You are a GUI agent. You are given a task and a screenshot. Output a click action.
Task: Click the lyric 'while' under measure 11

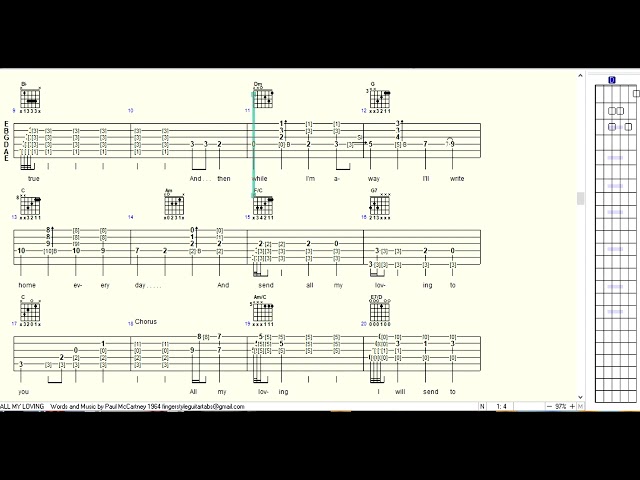click(x=260, y=179)
